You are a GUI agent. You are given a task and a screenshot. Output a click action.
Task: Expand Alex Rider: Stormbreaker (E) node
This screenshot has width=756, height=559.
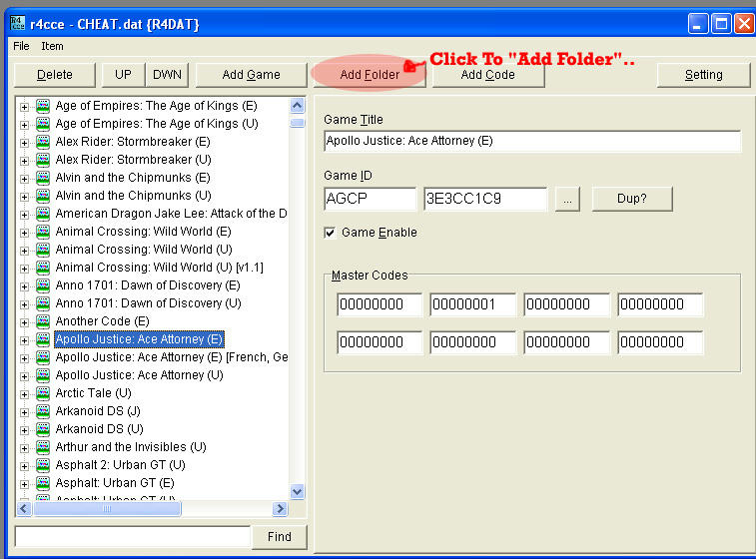24,143
